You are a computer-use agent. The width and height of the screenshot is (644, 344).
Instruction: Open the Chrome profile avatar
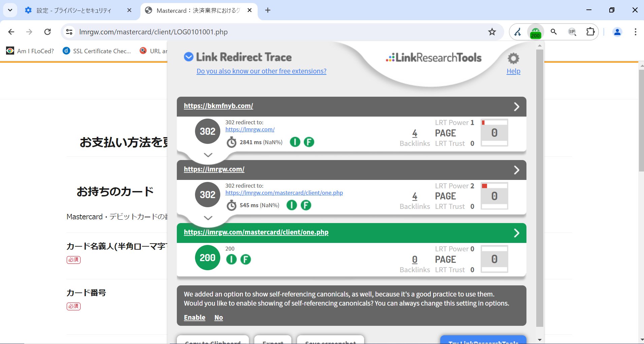617,32
